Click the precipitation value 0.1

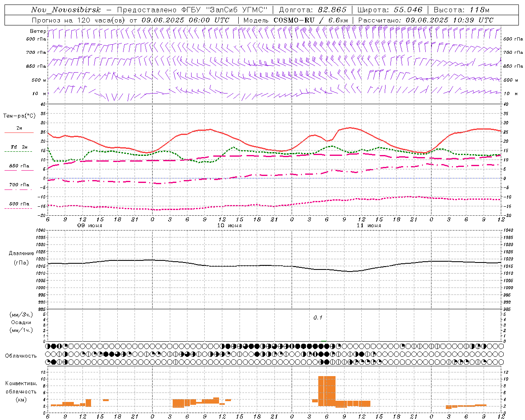click(318, 318)
